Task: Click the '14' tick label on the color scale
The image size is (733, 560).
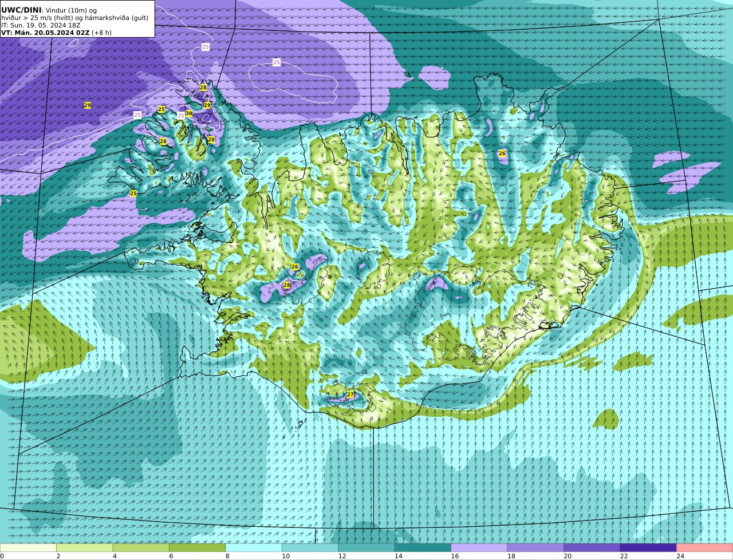Action: click(x=399, y=556)
